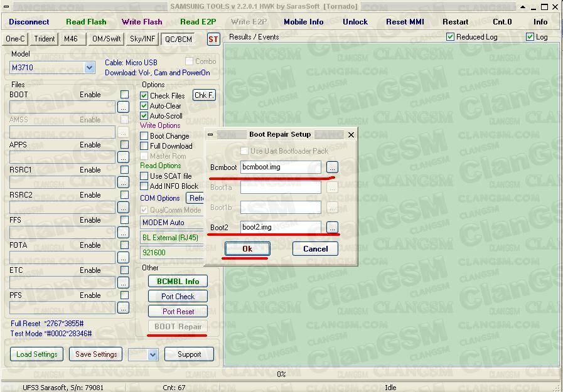Browse for the Boot2 image file
The image size is (563, 392).
tap(332, 227)
